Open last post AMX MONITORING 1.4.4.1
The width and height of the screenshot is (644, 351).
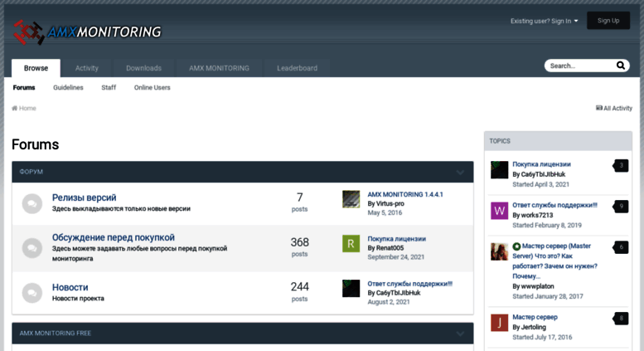point(405,194)
